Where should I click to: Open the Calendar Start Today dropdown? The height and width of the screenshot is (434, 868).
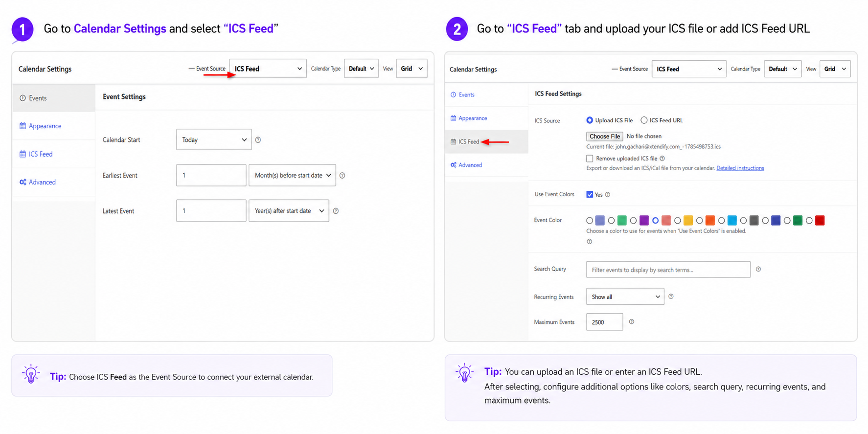(214, 140)
